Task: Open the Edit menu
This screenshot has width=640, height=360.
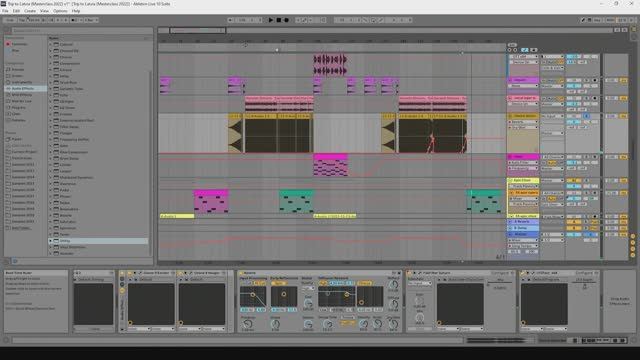Action: pos(16,11)
